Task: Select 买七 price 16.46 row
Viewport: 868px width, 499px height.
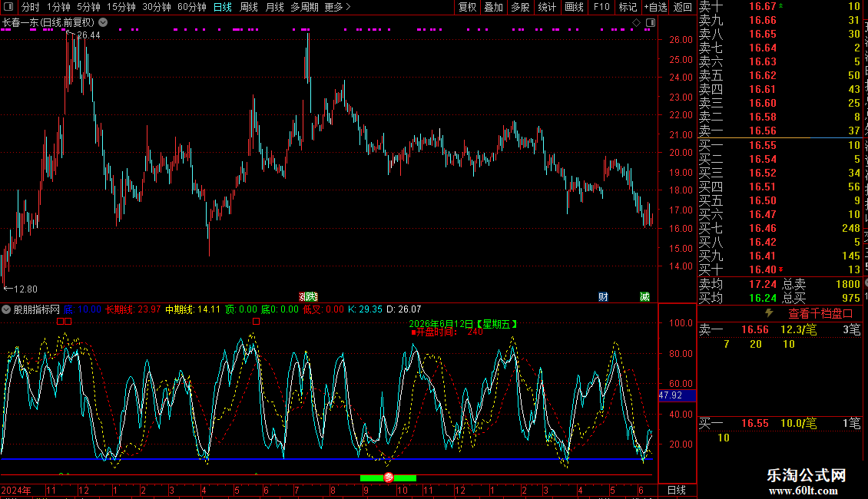Action: tap(780, 228)
